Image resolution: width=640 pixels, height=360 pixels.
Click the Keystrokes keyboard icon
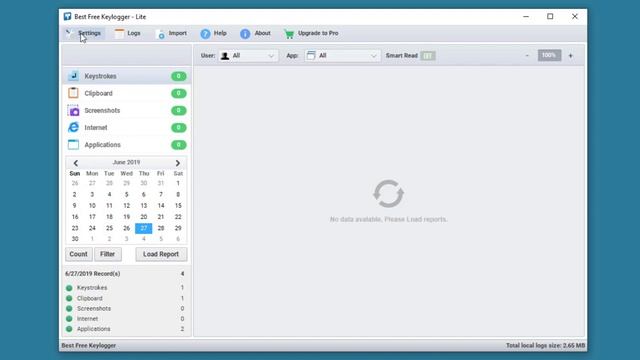tap(73, 76)
